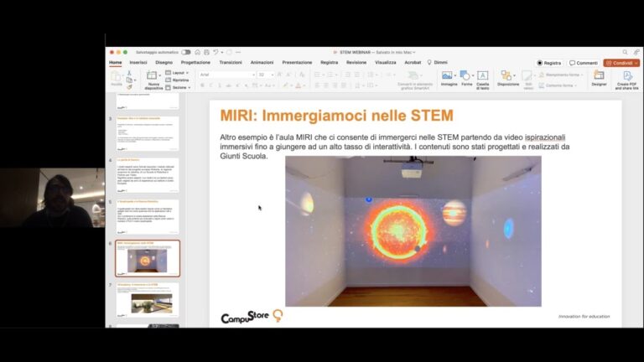
Task: Open the Disposizione dropdown arrow
Action: 514,76
